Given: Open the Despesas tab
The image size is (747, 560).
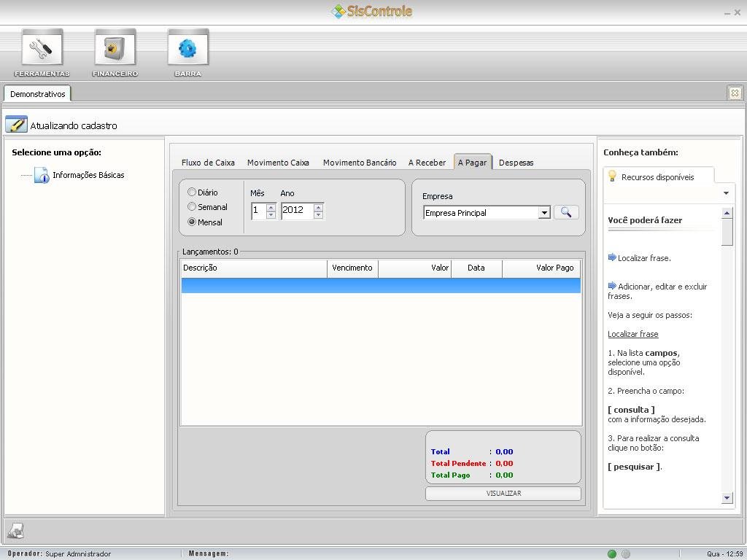Looking at the screenshot, I should pyautogui.click(x=516, y=163).
